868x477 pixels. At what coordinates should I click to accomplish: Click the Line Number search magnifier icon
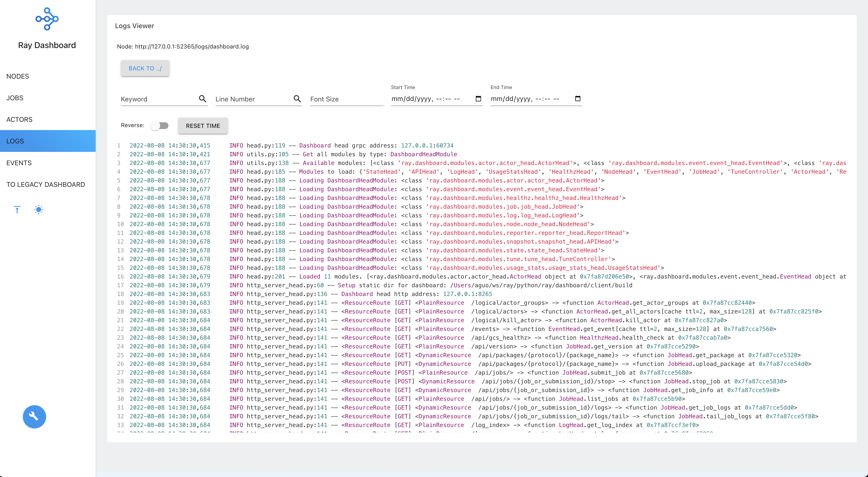click(297, 99)
